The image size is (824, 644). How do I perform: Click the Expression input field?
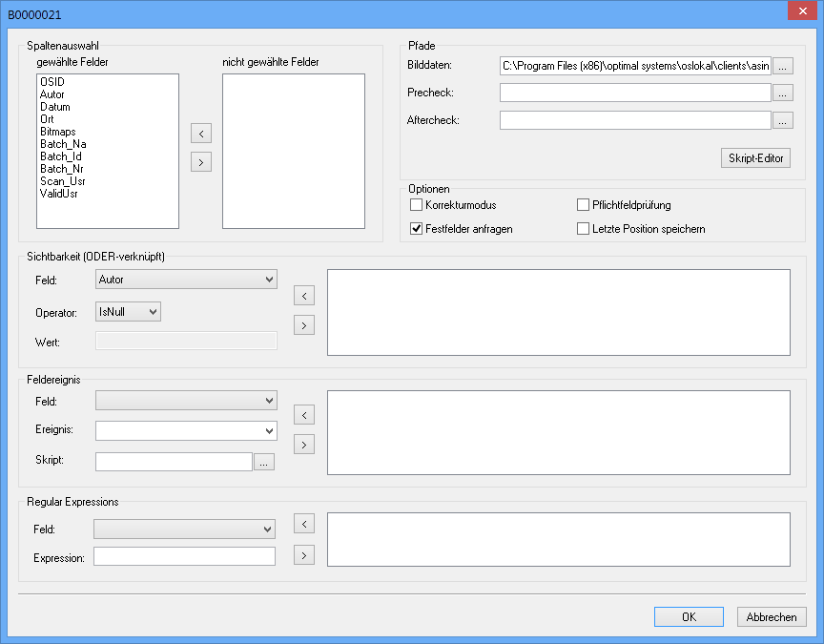pyautogui.click(x=184, y=555)
